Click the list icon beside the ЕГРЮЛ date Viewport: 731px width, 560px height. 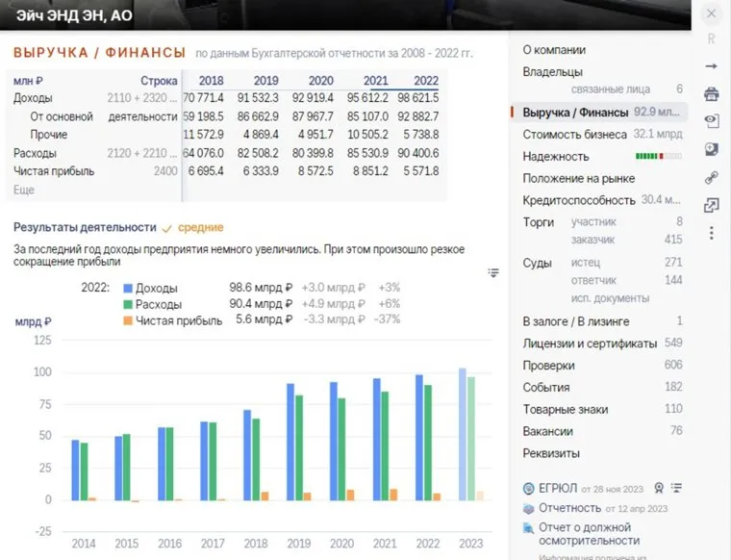675,488
